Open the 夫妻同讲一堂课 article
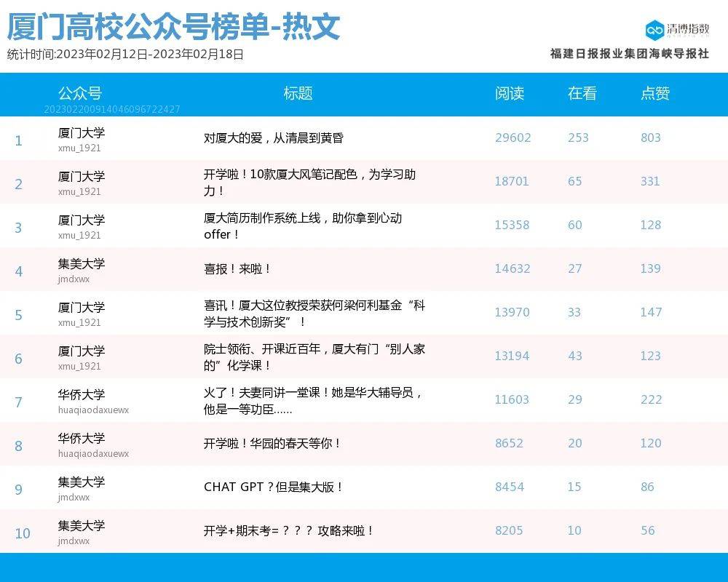The image size is (728, 582). (313, 401)
